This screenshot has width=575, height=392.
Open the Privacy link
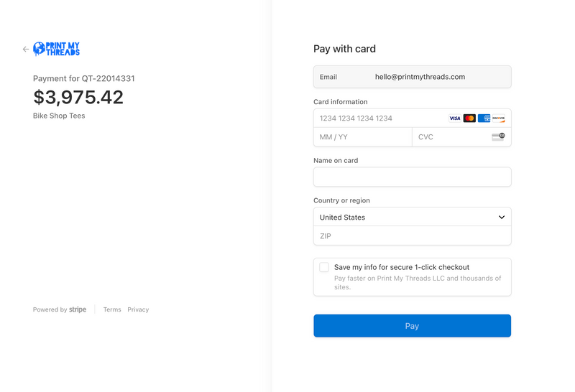[x=138, y=309]
